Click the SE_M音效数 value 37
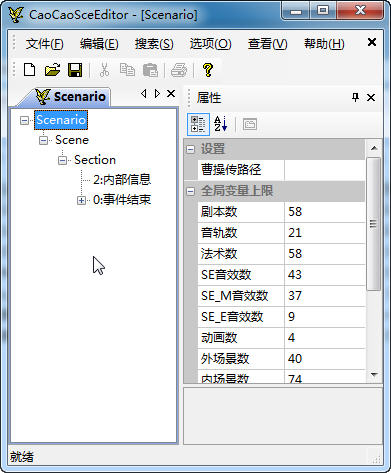 [325, 296]
